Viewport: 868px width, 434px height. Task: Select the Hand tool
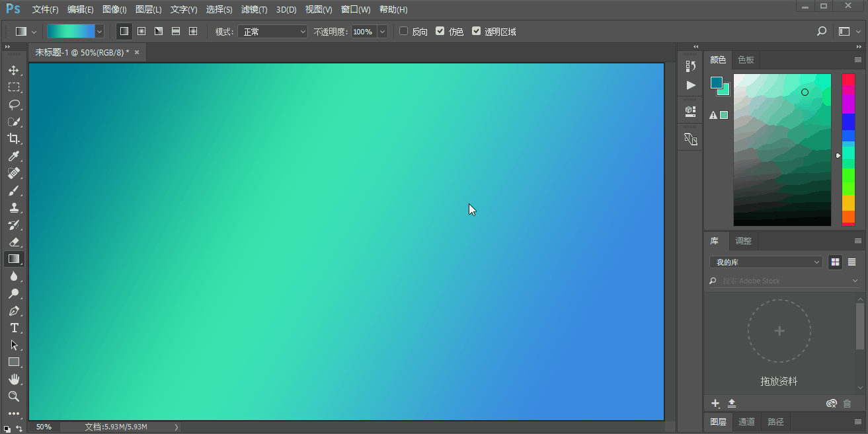[x=14, y=379]
